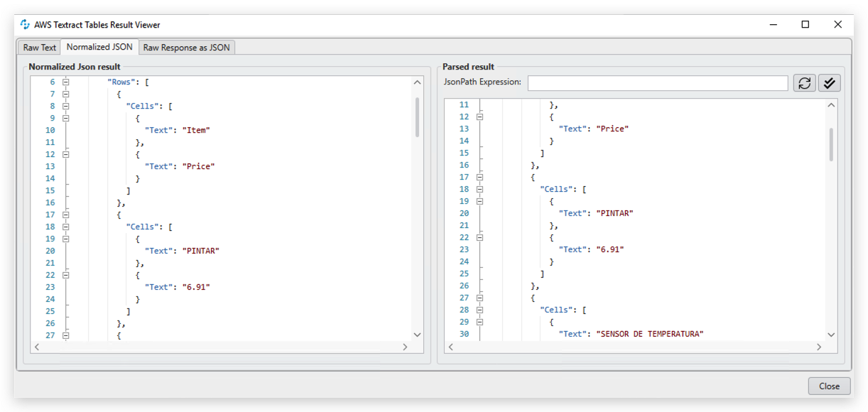This screenshot has width=868, height=412.
Task: Click the Parsed result scrollbar up arrow
Action: (830, 104)
